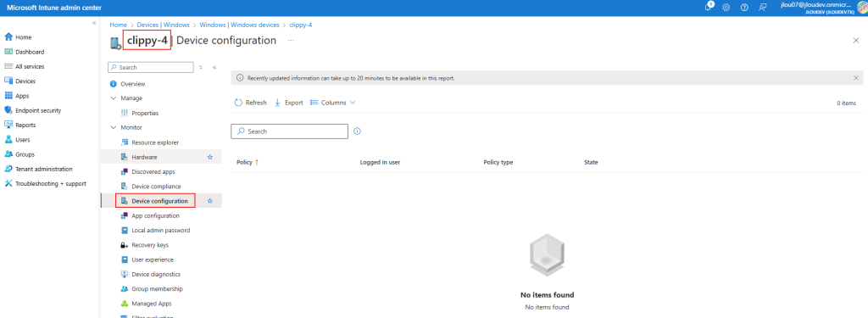Viewport: 868px width, 318px height.
Task: Click the user account avatar
Action: pos(861,7)
